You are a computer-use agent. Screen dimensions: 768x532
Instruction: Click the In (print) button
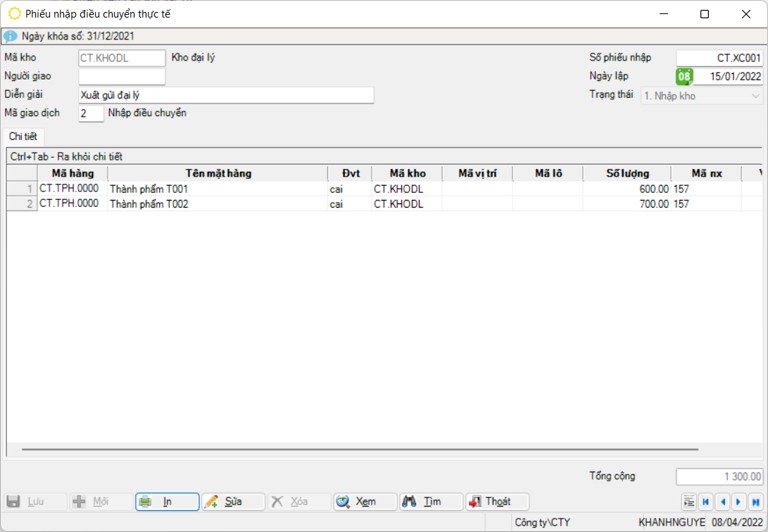pos(167,502)
